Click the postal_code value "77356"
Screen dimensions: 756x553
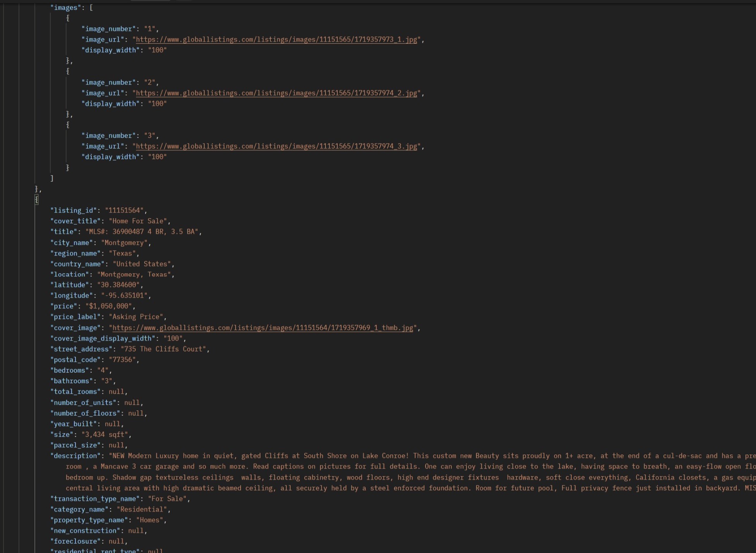pos(122,360)
